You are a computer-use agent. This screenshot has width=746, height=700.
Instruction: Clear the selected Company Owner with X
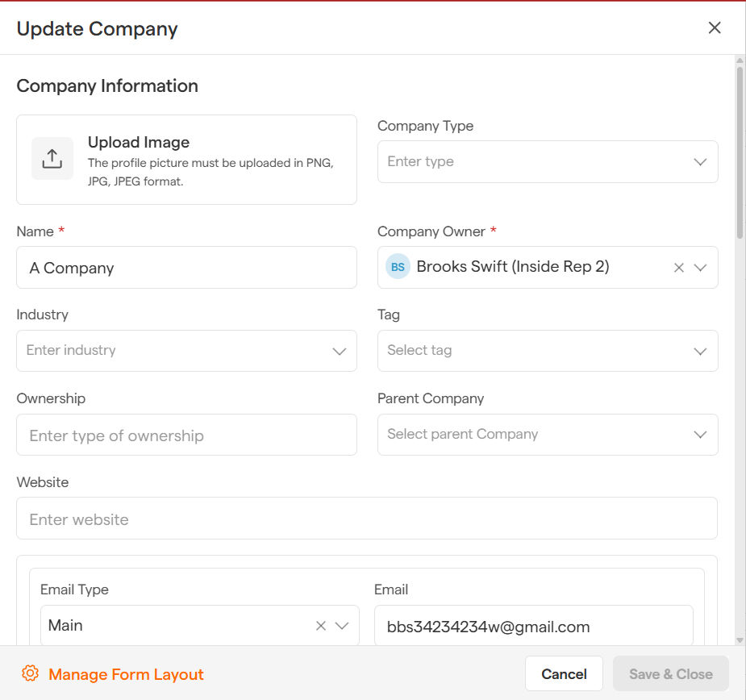click(679, 268)
